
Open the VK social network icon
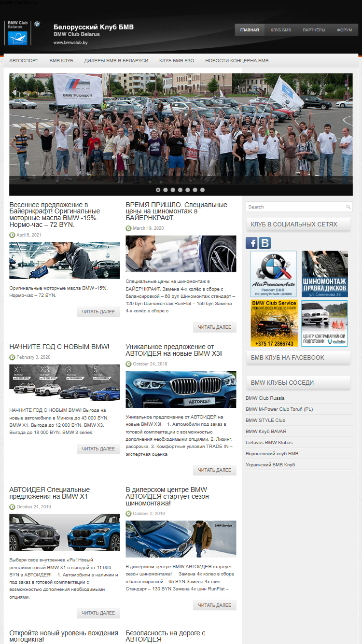coord(265,243)
